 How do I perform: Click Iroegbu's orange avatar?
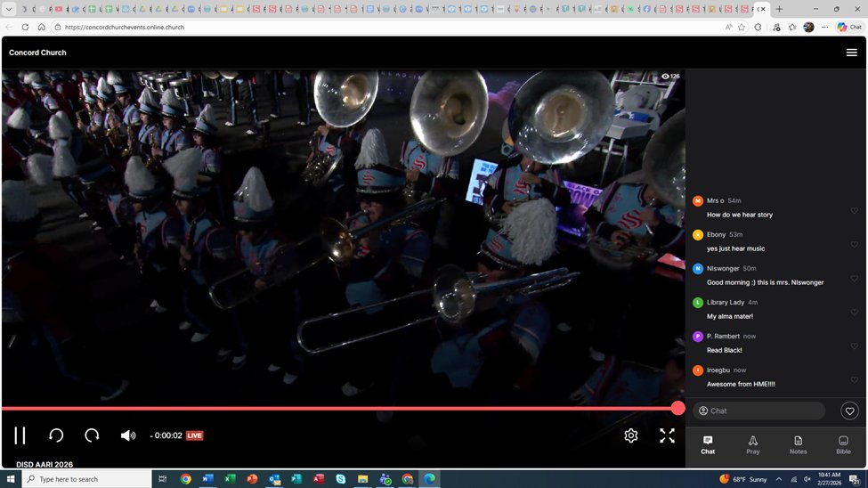[697, 370]
